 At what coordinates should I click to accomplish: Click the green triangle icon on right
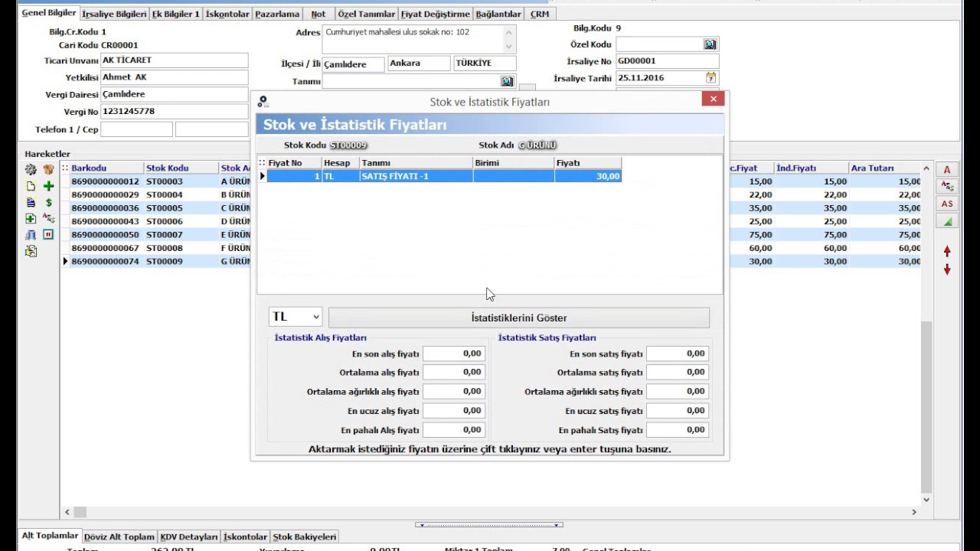pos(947,221)
